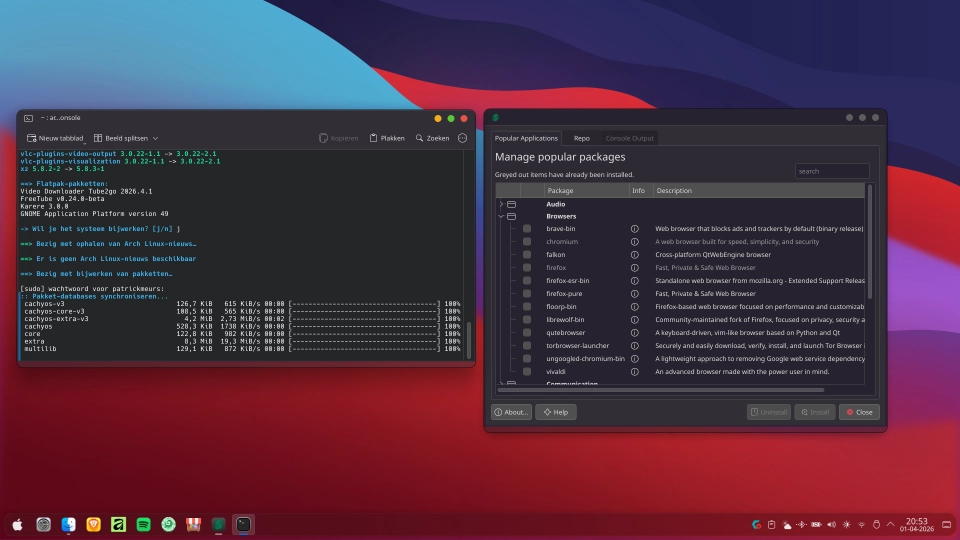Open the Finder icon in the dock
Screen dimensions: 960x540
pyautogui.click(x=69, y=525)
